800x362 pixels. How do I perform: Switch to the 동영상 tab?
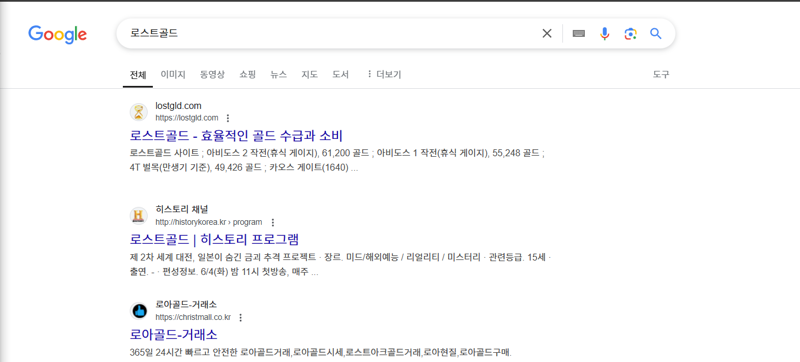pyautogui.click(x=212, y=74)
